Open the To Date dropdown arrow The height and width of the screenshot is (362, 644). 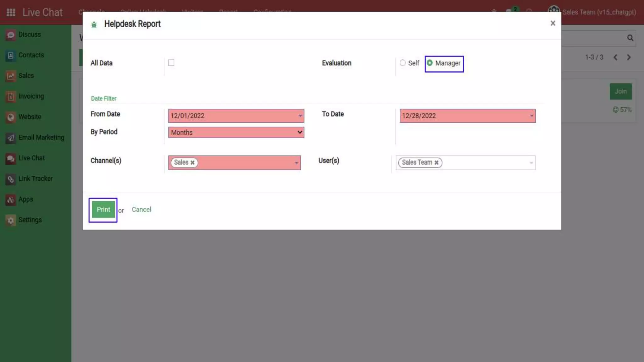point(531,116)
